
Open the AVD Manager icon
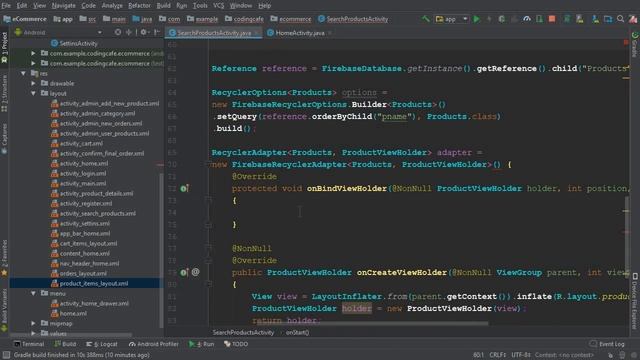tap(580, 19)
